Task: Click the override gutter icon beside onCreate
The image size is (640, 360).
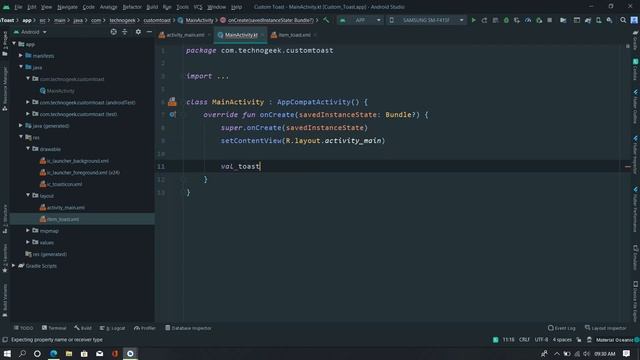Action: pos(173,115)
